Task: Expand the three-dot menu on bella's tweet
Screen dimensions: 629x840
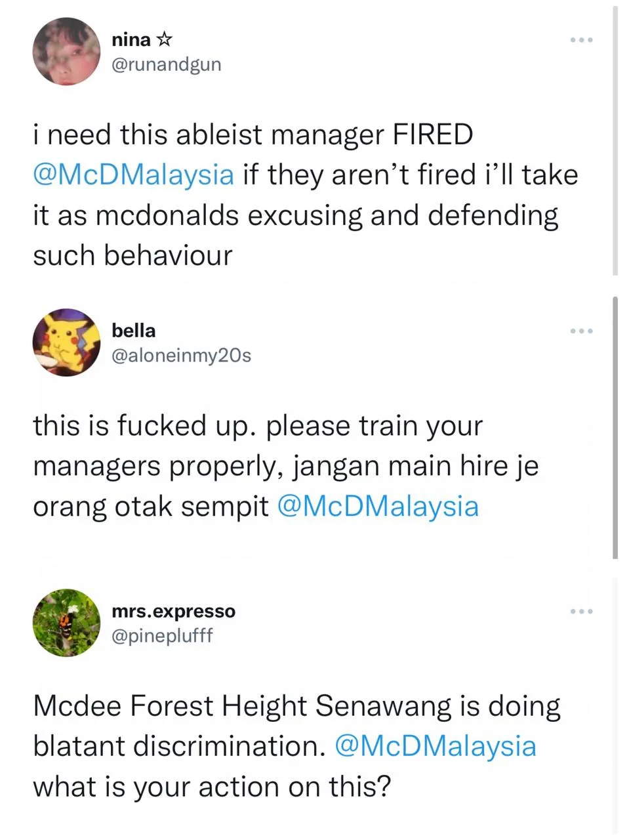Action: 581,331
